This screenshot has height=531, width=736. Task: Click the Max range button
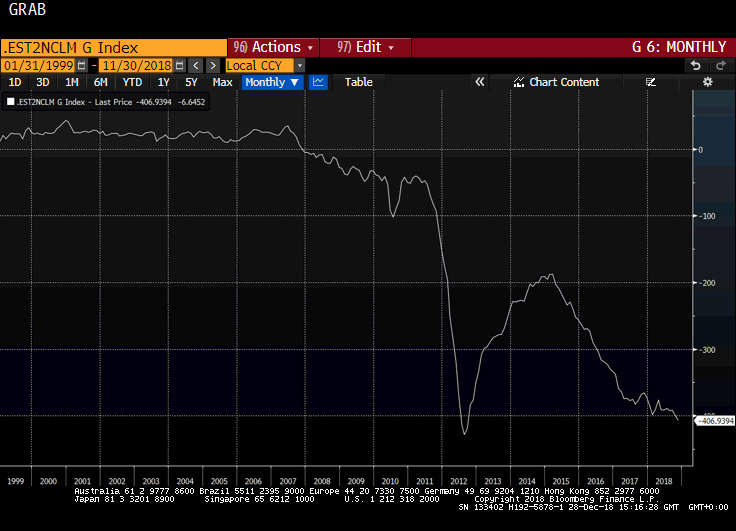[x=222, y=82]
